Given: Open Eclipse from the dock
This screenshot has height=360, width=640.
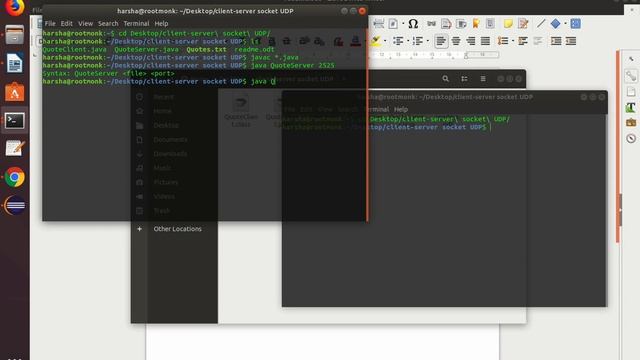Looking at the screenshot, I should (15, 205).
